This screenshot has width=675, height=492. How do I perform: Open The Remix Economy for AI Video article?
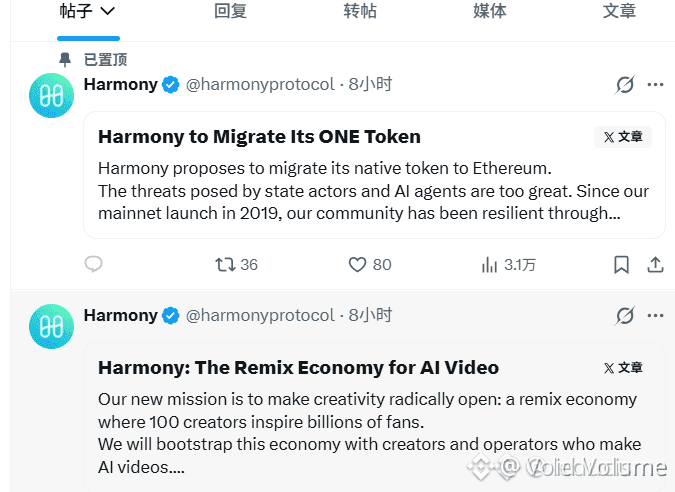coord(298,368)
